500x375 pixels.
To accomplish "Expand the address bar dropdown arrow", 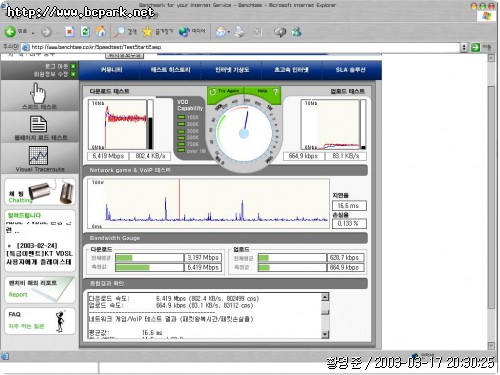I will point(464,47).
